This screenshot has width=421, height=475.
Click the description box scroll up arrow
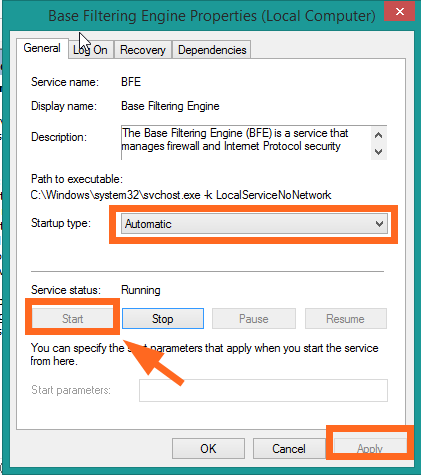[x=378, y=135]
